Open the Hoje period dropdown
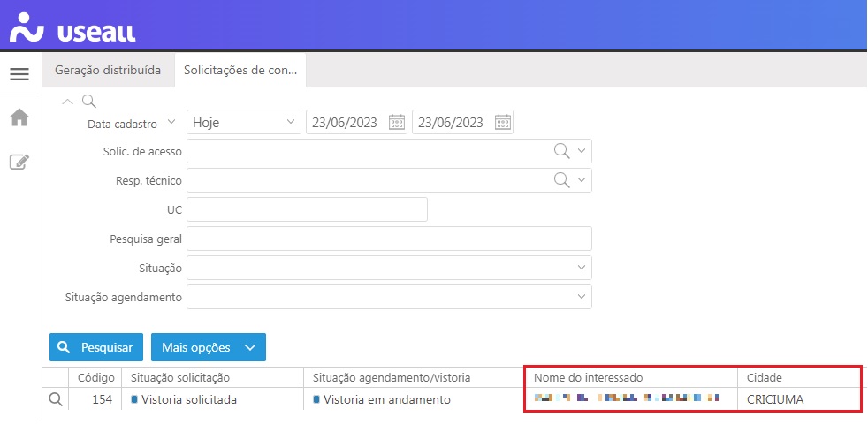868x432 pixels. click(x=244, y=122)
